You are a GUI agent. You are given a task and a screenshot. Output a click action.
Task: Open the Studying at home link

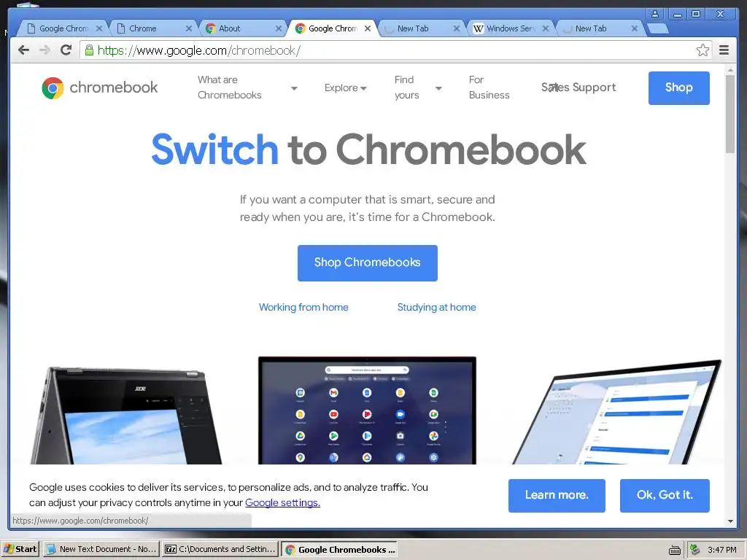tap(436, 307)
